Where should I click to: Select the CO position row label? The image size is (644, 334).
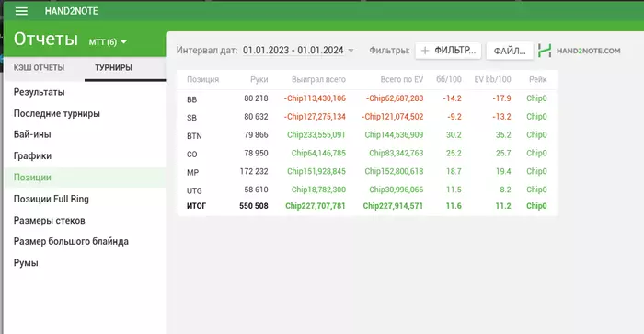191,155
